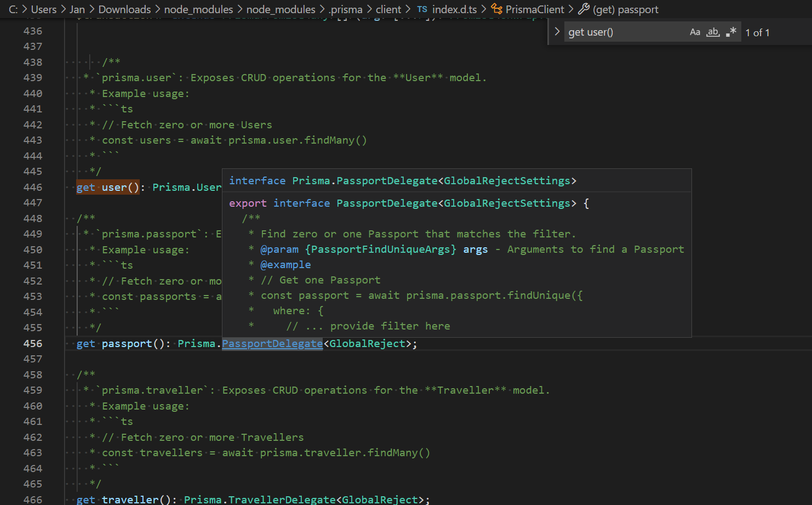The image size is (812, 505).
Task: Click the PrismaClient class symbol icon
Action: point(496,9)
